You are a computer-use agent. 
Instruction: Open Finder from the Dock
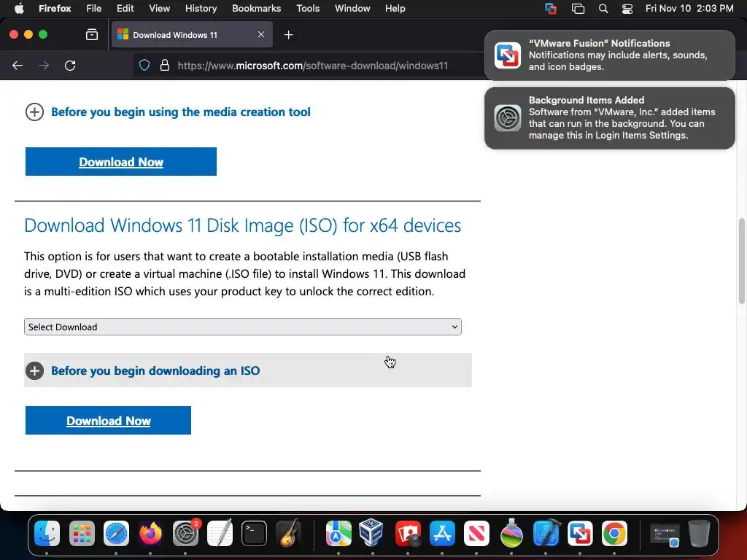[x=47, y=533]
